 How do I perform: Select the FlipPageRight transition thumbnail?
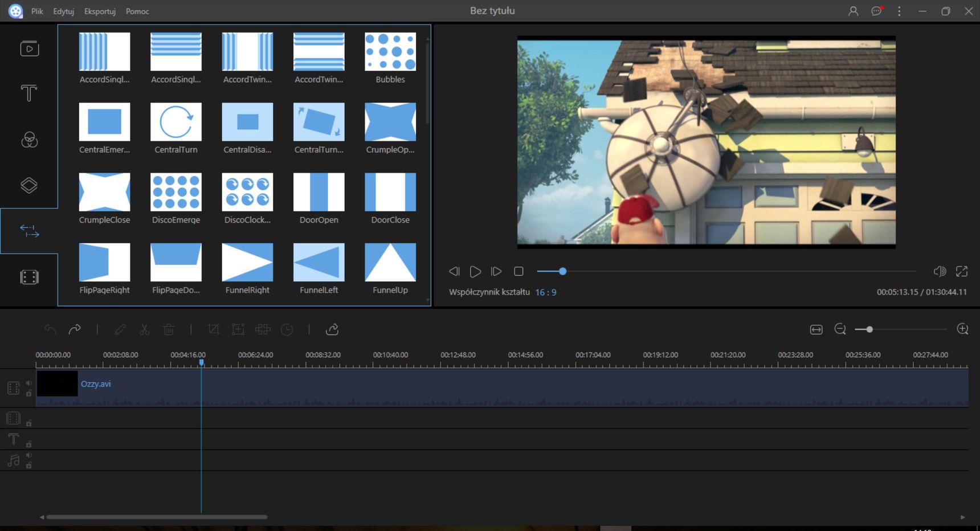[x=104, y=262]
